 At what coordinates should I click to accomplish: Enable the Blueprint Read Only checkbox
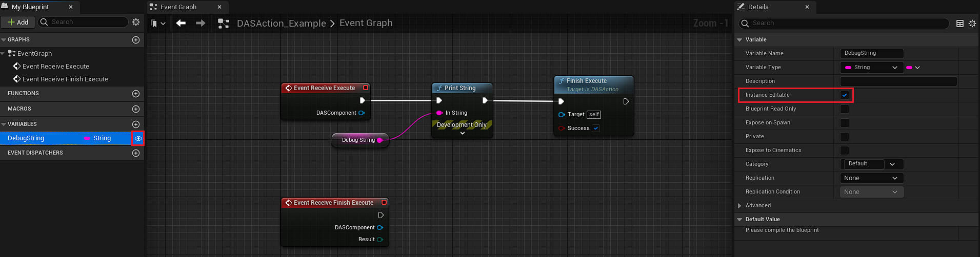click(845, 109)
